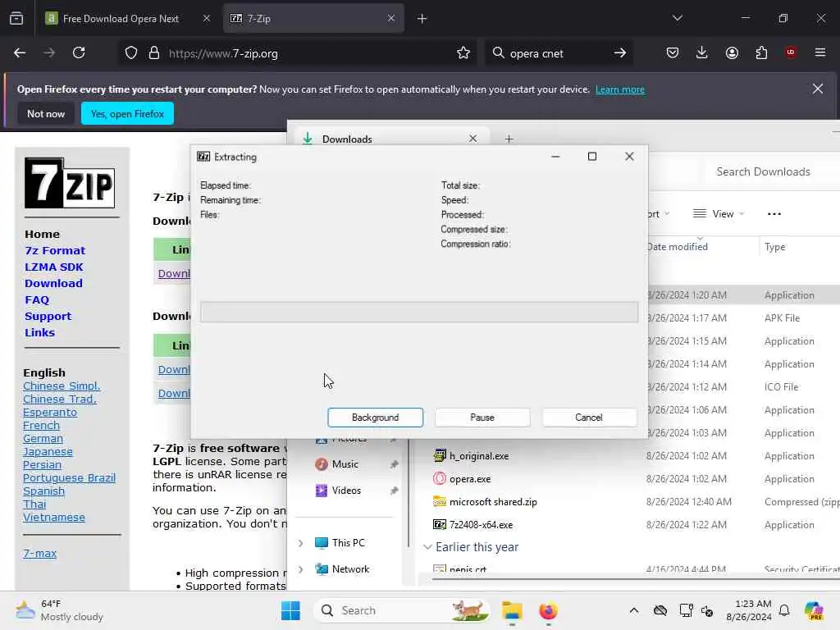840x630 pixels.
Task: Open the Learn more link
Action: (620, 89)
